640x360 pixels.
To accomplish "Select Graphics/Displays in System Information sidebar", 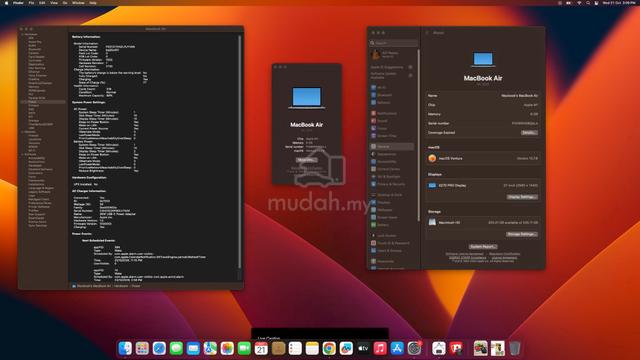I will tap(40, 83).
